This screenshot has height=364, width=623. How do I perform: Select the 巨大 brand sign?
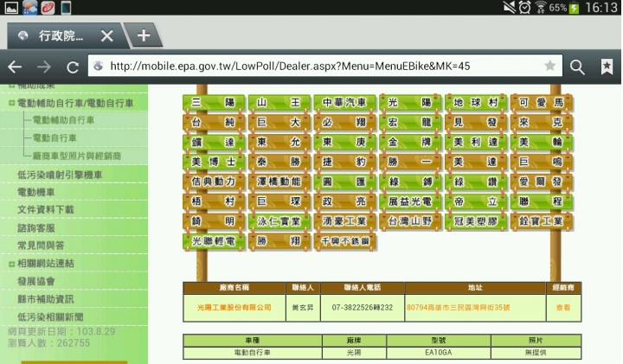279,122
